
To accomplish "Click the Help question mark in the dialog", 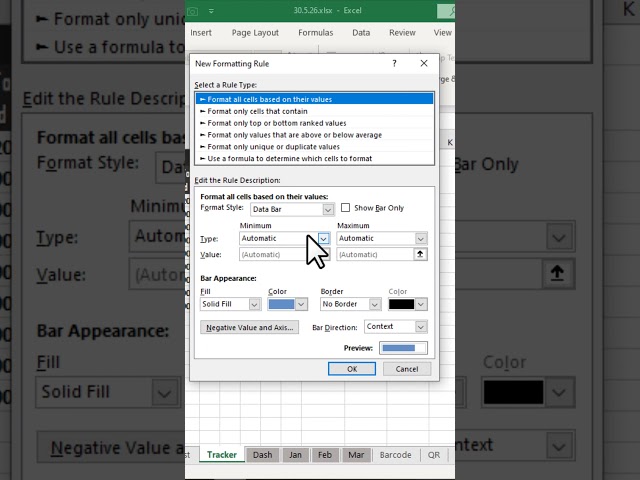I will [394, 63].
